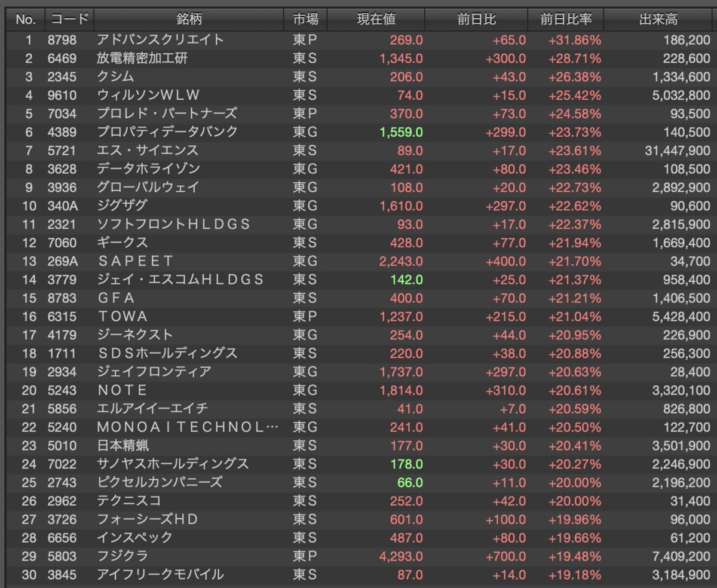Click the percentage +19.18%
717x588 pixels.
click(575, 575)
